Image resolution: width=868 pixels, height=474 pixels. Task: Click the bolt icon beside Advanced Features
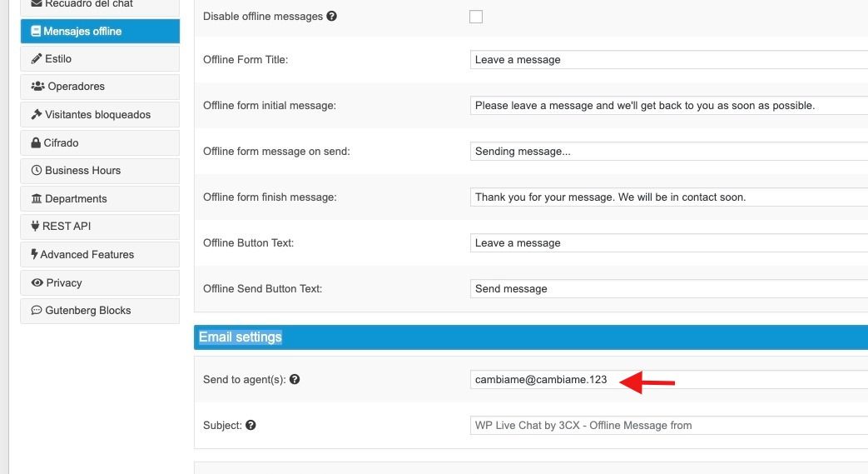point(34,254)
